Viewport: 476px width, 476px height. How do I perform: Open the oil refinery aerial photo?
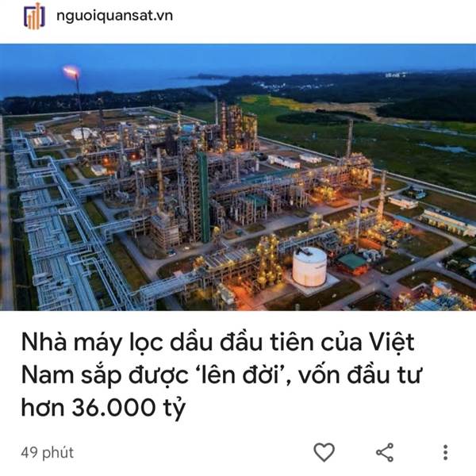tap(238, 177)
